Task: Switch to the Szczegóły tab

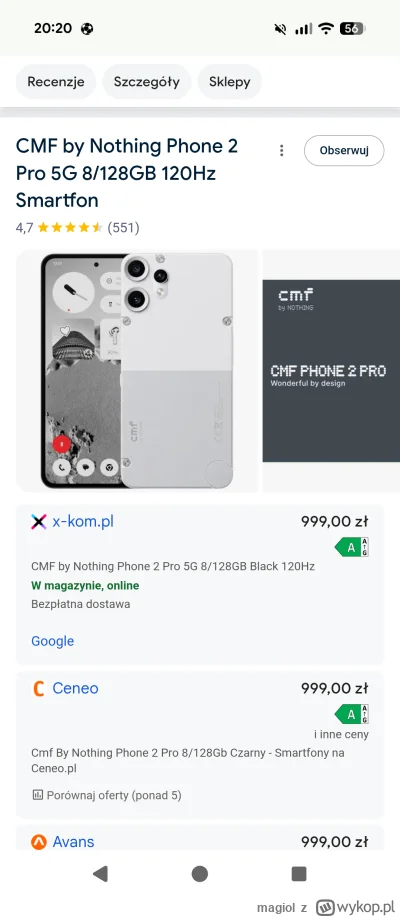Action: point(147,82)
